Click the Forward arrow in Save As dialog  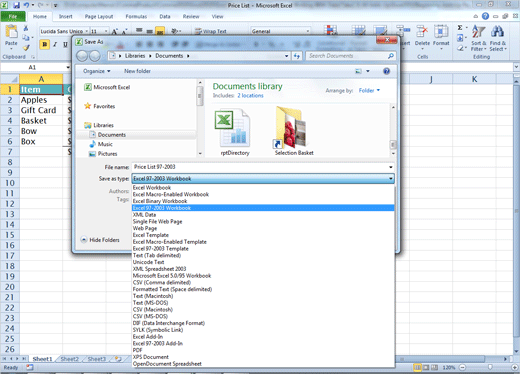95,56
